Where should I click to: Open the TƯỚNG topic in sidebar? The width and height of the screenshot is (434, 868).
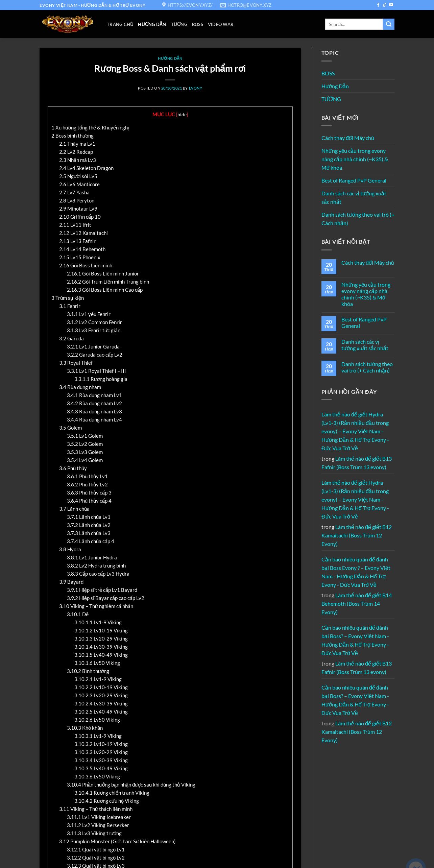(x=331, y=99)
